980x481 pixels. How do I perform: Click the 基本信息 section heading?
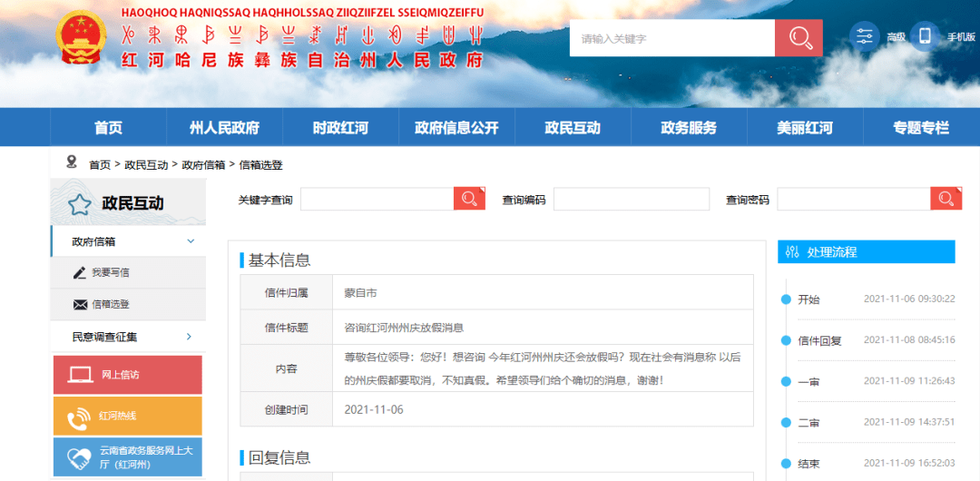[279, 260]
